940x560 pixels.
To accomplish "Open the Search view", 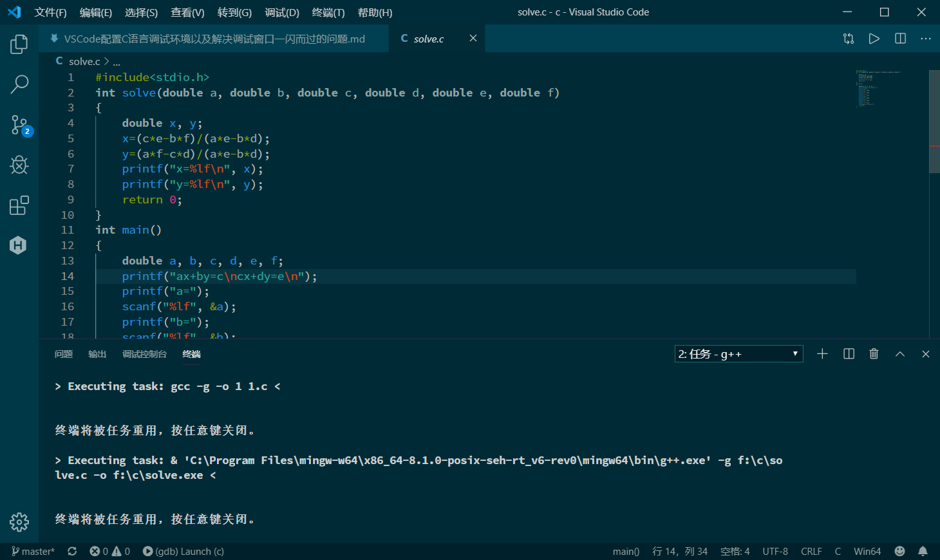I will click(x=19, y=84).
